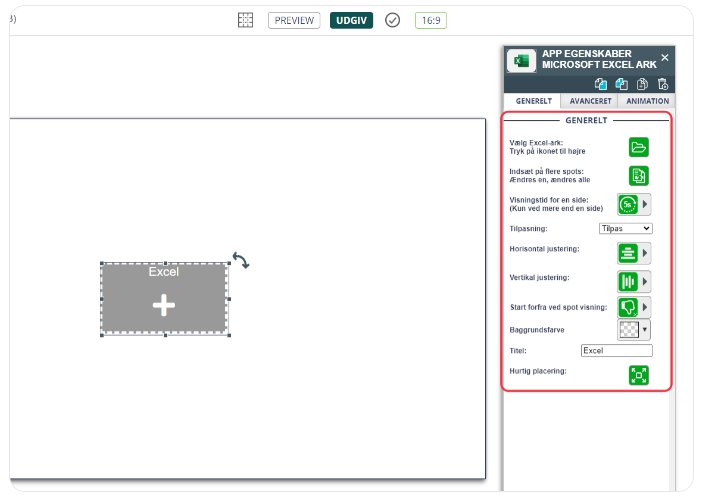
Task: Click the rotate handle near Excel placeholder
Action: (241, 260)
